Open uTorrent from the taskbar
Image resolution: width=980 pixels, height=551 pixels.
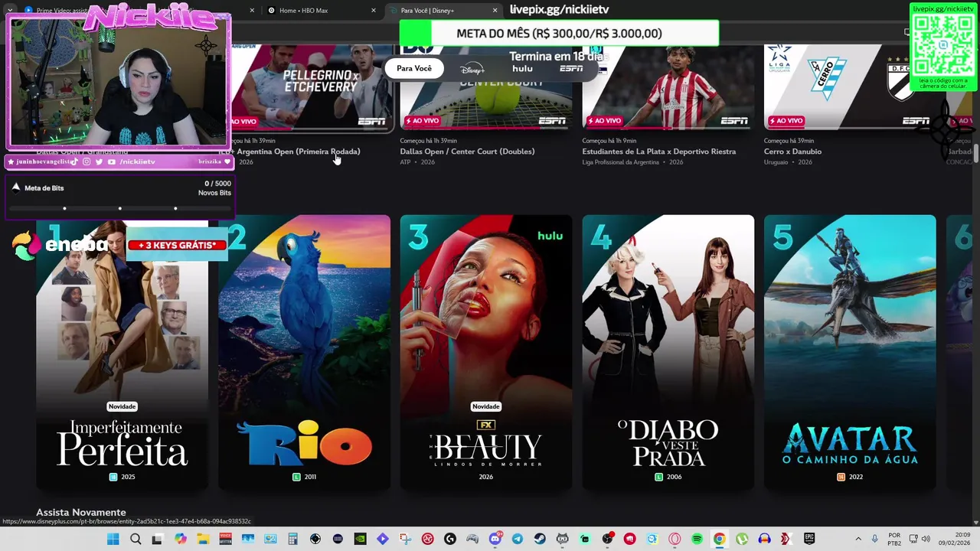click(741, 539)
